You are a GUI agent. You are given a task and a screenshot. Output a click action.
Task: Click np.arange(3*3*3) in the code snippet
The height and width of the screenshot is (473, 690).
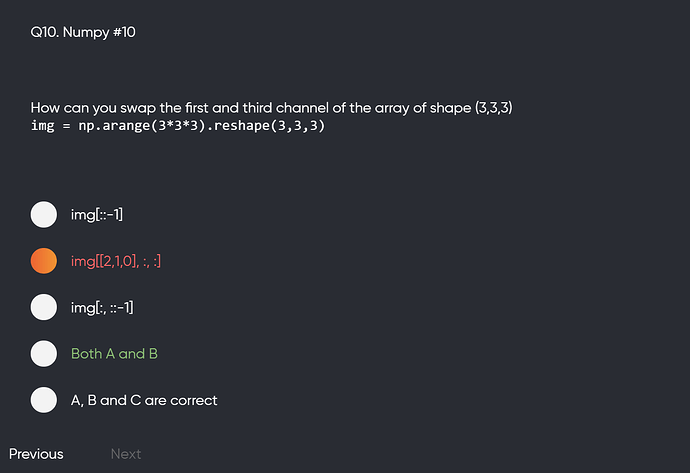tap(144, 127)
